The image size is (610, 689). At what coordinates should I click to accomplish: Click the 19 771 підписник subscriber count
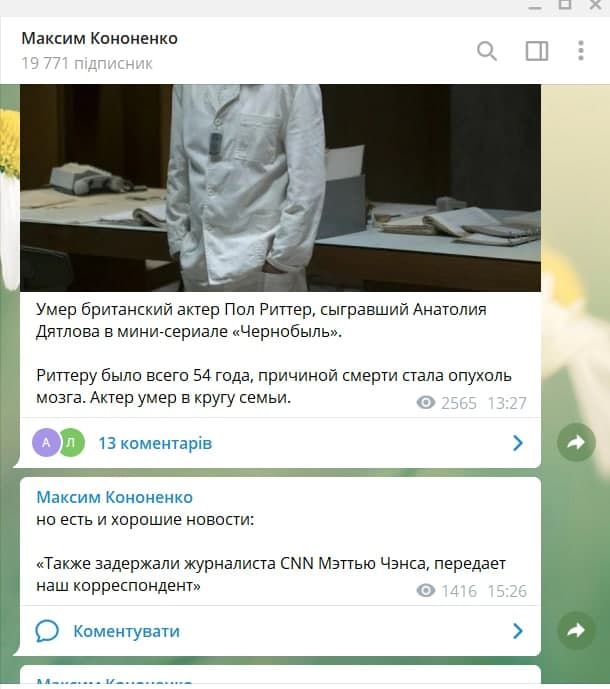click(87, 63)
